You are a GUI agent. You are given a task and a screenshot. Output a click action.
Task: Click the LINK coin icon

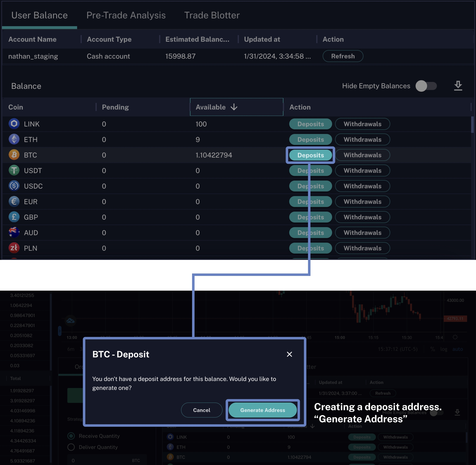coord(14,124)
